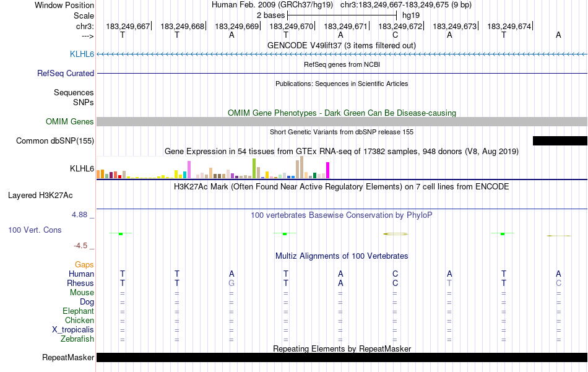588x372 pixels.
Task: Click the -4.5 PhyloP lower scale value
Action: coord(80,246)
